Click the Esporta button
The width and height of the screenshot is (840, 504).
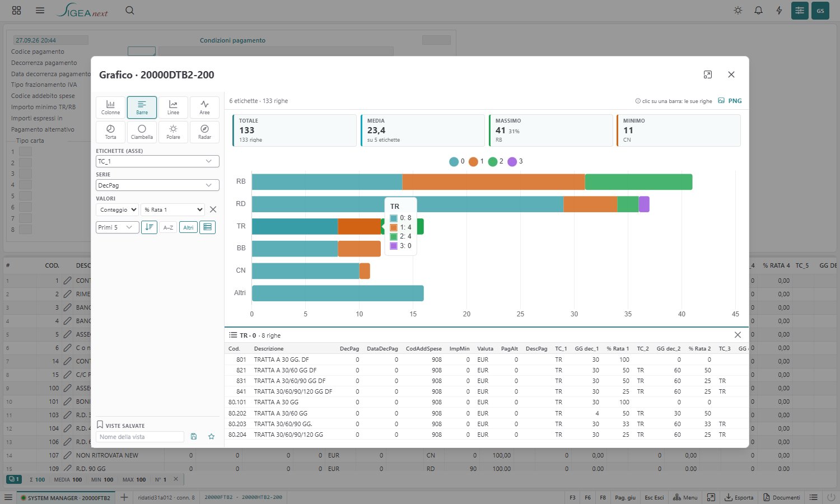point(739,497)
